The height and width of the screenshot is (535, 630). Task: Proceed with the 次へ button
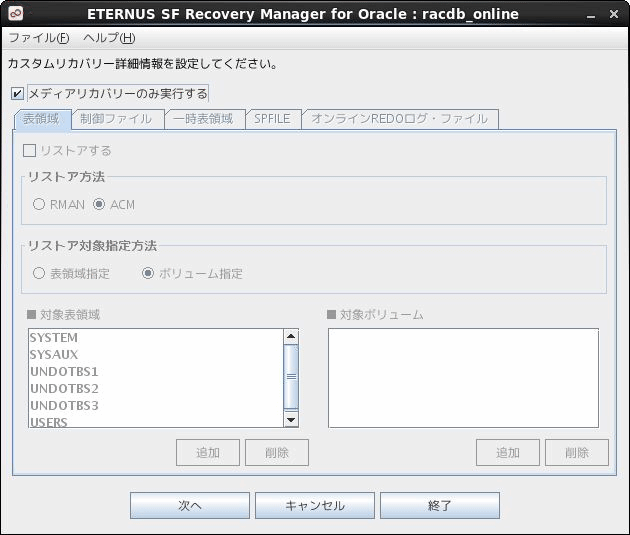click(x=190, y=506)
